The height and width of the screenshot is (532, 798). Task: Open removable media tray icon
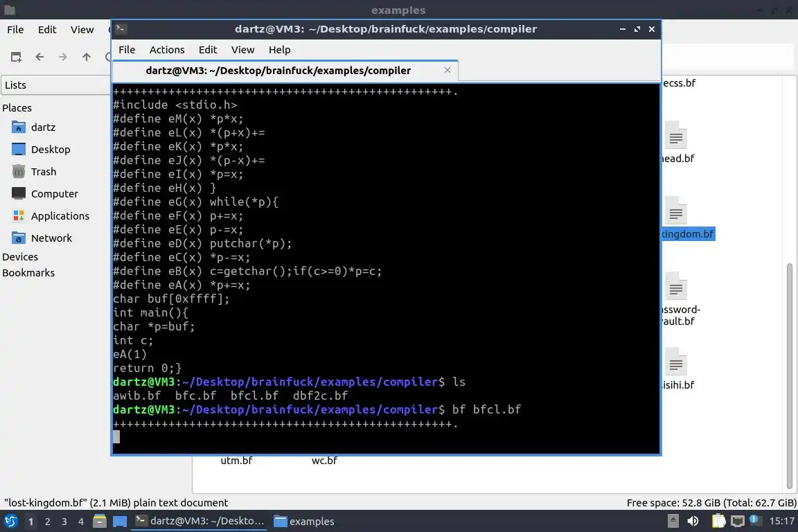[x=673, y=522]
